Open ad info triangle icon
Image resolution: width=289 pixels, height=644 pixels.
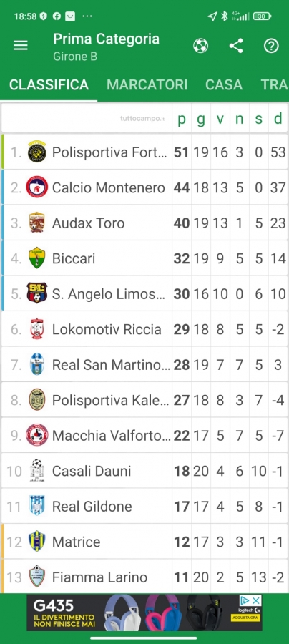245,600
